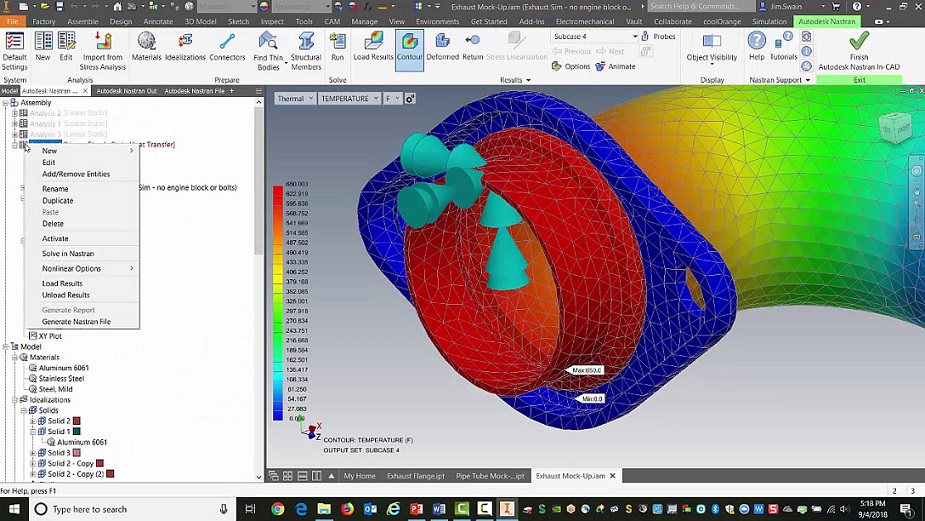Image resolution: width=925 pixels, height=521 pixels.
Task: Open the F units dropdown
Action: 392,99
